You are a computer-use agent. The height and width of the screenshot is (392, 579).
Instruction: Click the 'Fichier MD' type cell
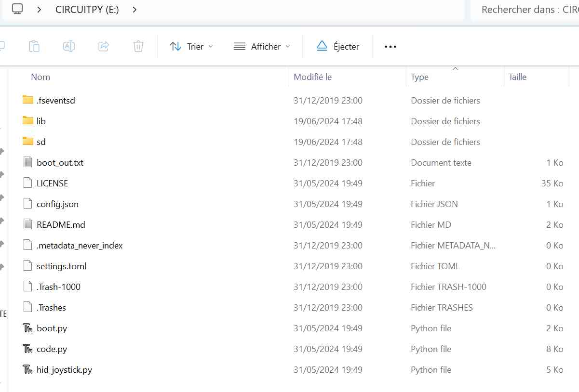[431, 225]
